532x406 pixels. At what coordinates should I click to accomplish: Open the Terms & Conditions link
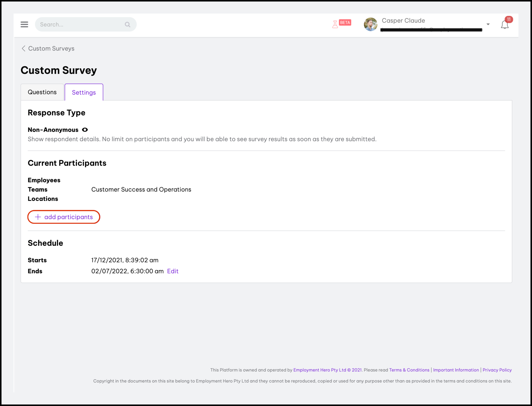tap(409, 370)
